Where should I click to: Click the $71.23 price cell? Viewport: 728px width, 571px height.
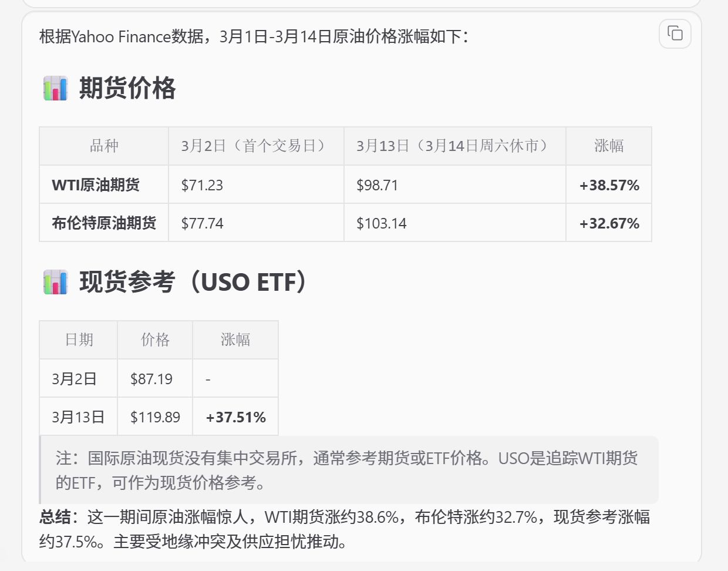pos(202,185)
